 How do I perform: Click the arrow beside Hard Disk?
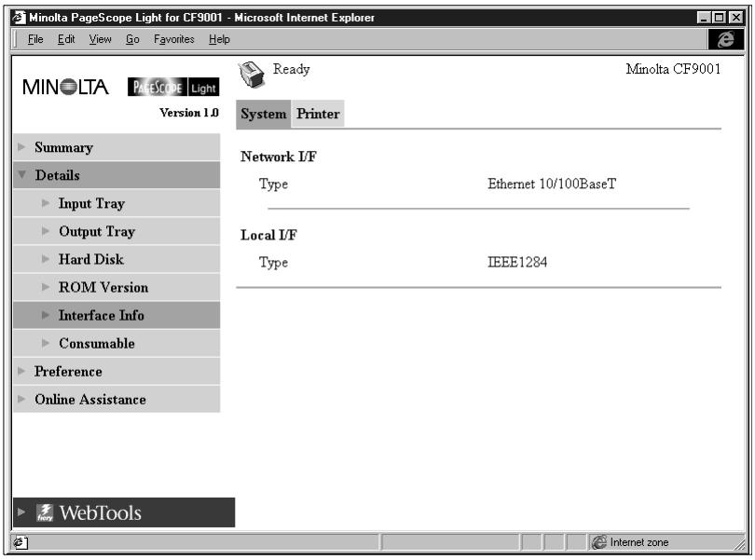[46, 259]
